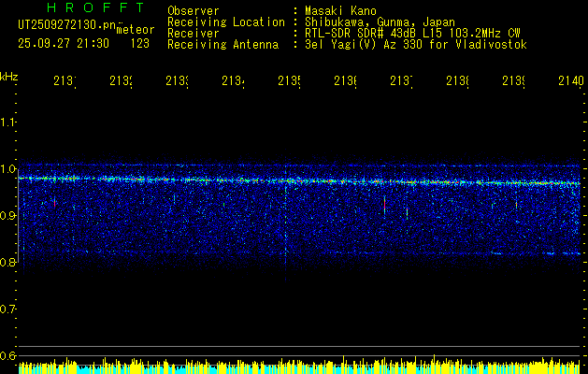Click the 2137 time marker
The width and height of the screenshot is (588, 374).
[401, 81]
